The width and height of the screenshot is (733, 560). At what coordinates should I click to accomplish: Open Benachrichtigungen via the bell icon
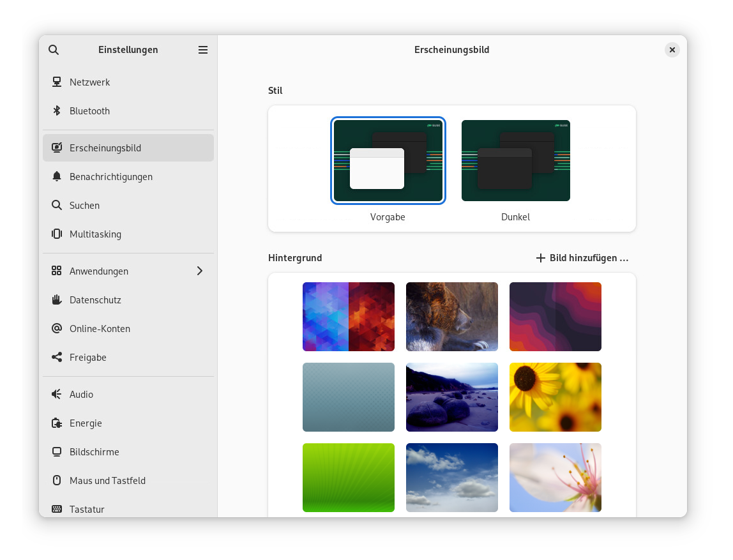pos(57,177)
